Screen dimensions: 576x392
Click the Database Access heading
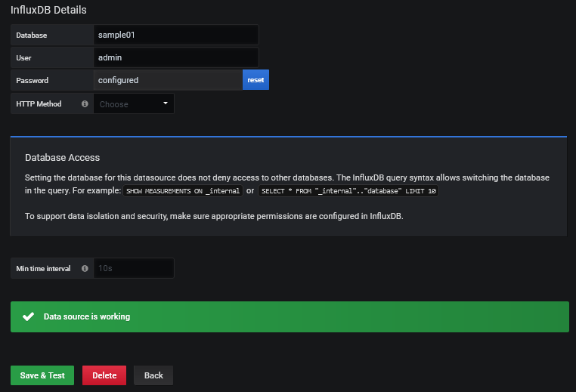tap(63, 158)
